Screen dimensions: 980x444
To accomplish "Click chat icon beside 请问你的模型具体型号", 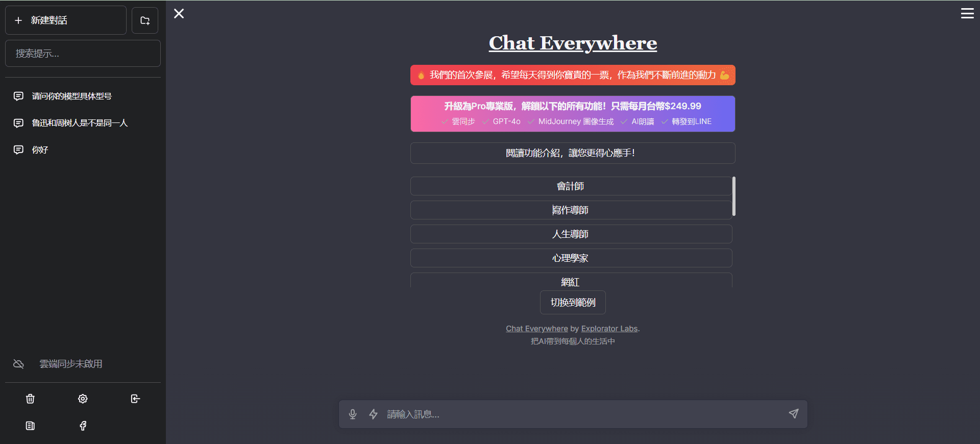I will pos(18,96).
